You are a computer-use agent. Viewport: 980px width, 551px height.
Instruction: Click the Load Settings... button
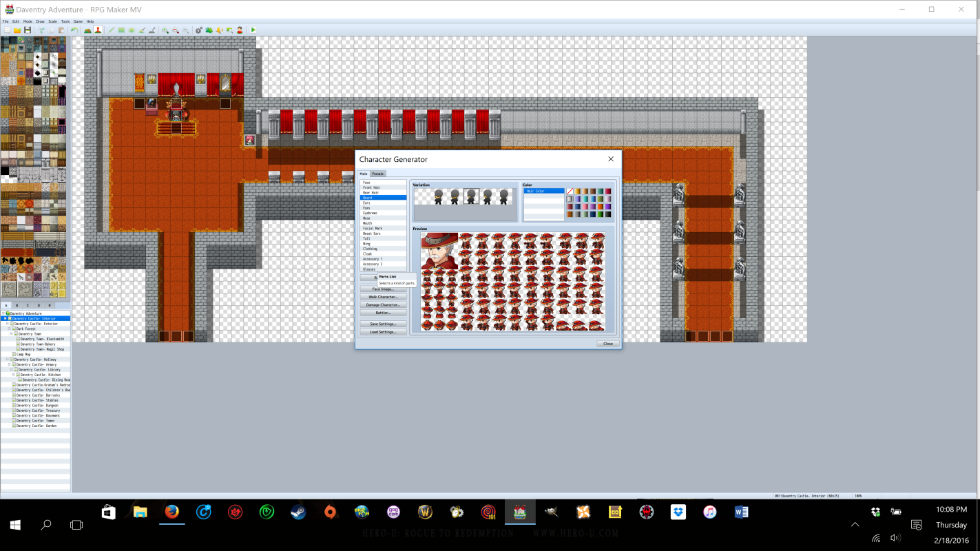click(383, 332)
